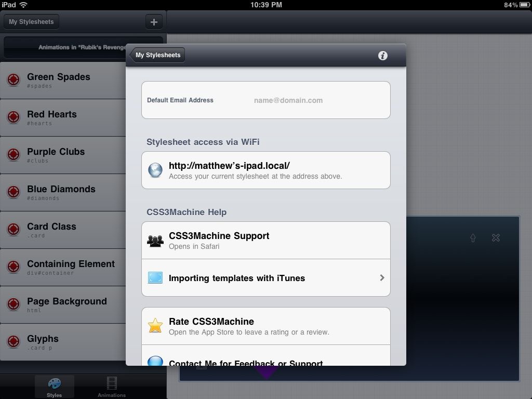Tap the target icon of Red Hearts
Screen dimensions: 532x399
point(14,117)
